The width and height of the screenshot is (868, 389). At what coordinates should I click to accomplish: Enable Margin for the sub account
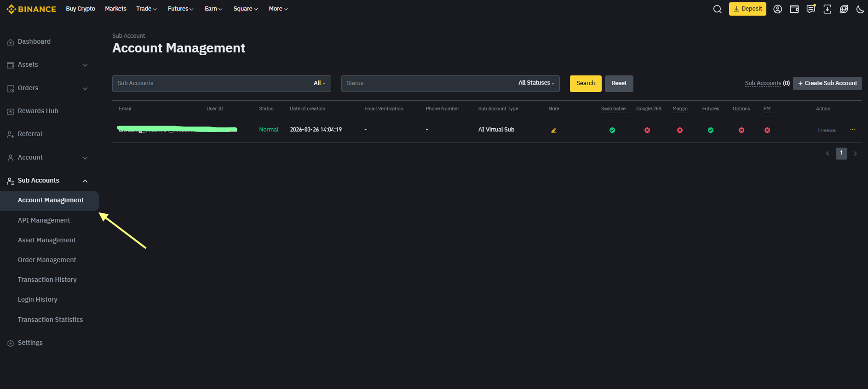(679, 130)
